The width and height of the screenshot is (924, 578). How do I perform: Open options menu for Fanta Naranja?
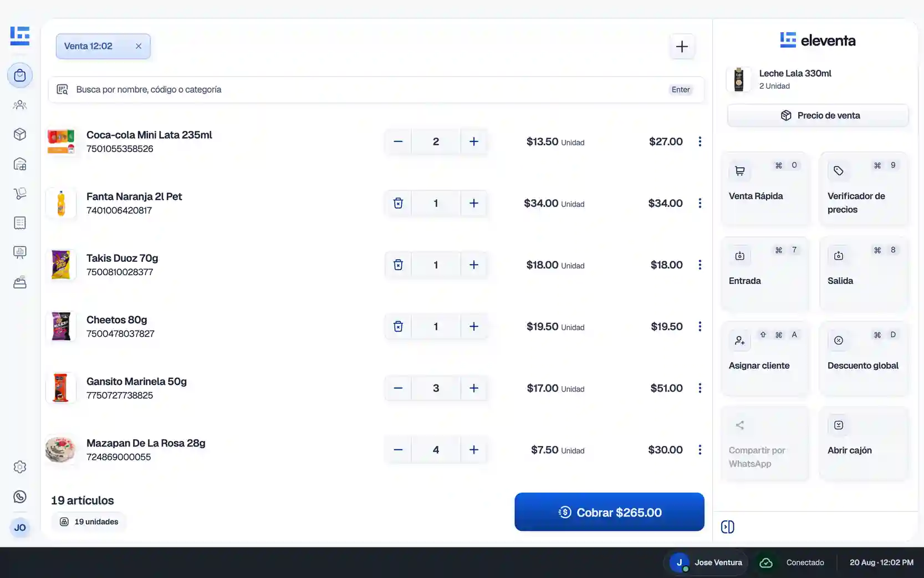700,203
